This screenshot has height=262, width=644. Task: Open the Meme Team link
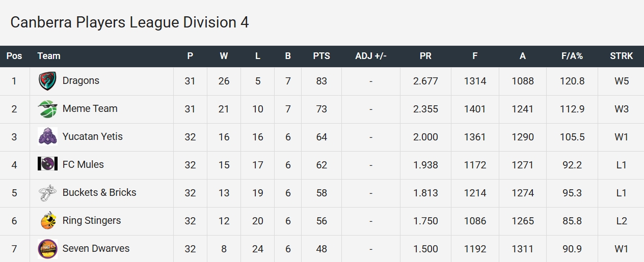90,109
